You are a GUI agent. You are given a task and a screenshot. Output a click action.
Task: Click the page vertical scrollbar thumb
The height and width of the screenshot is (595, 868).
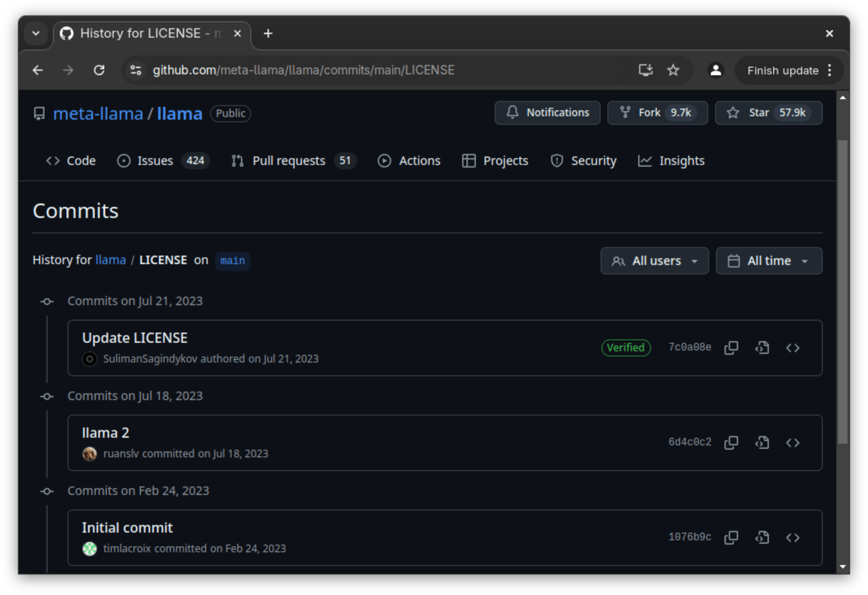[842, 292]
